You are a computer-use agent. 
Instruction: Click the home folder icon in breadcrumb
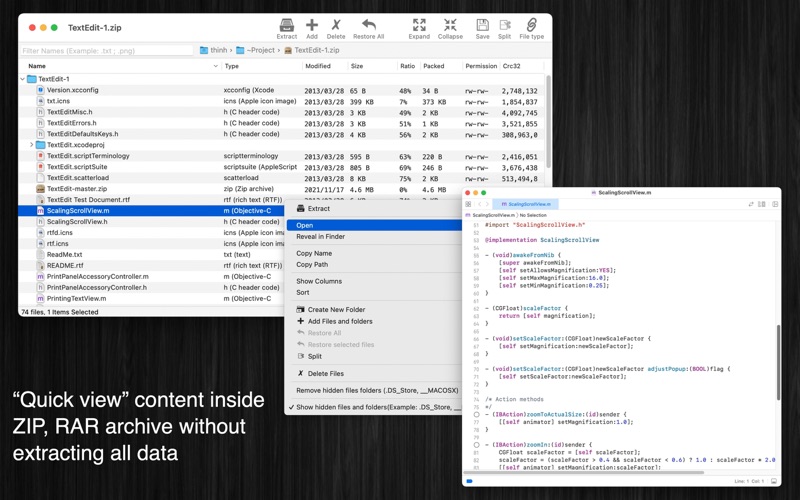204,50
